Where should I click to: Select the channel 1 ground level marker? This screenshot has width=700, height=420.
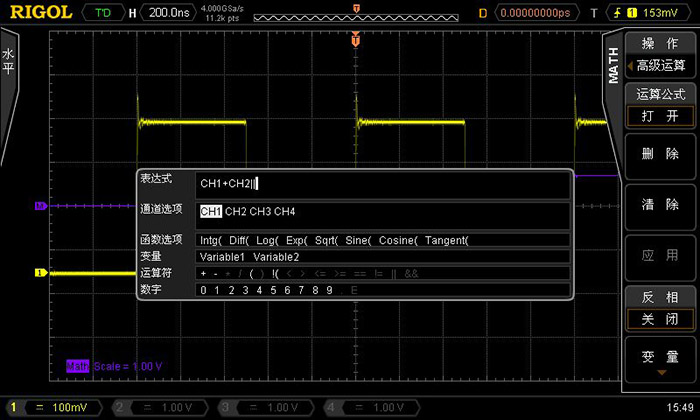pyautogui.click(x=40, y=272)
